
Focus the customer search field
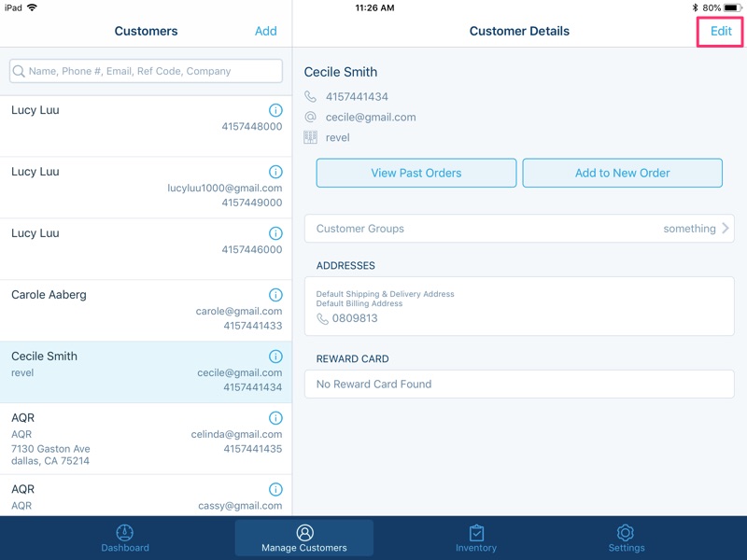[147, 71]
